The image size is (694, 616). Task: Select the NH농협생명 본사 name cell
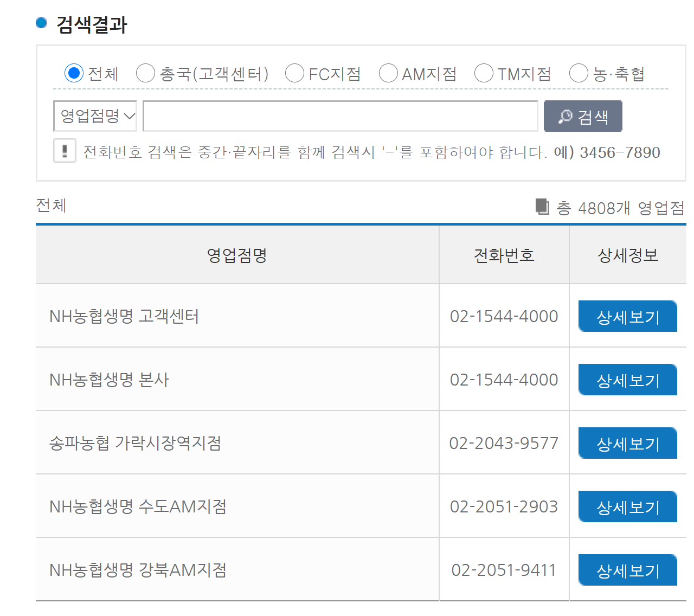[237, 379]
